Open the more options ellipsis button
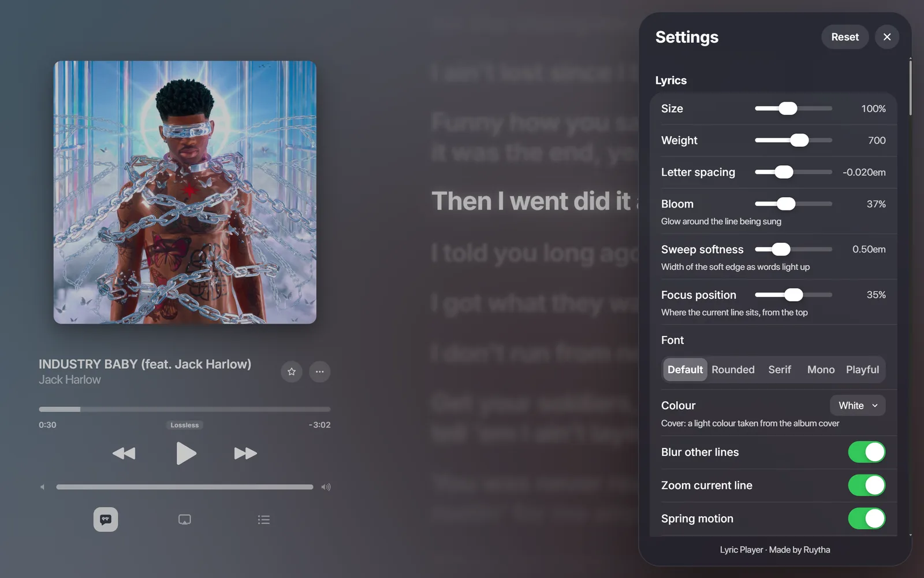924x578 pixels. tap(320, 372)
